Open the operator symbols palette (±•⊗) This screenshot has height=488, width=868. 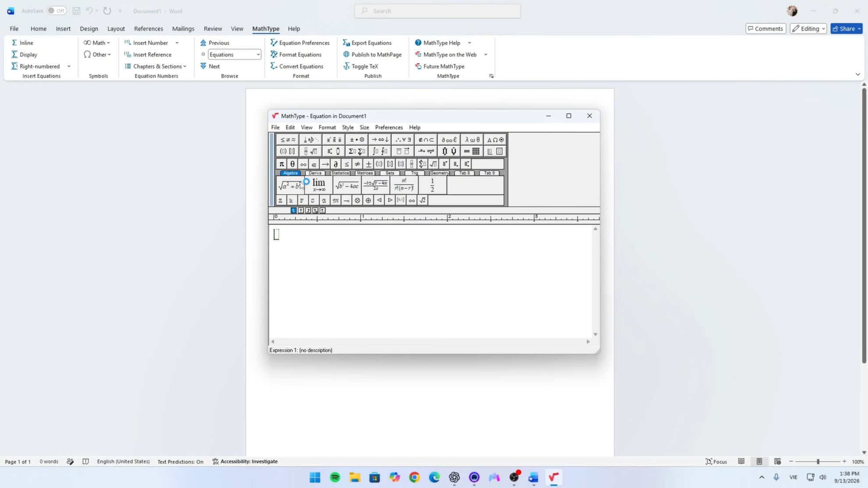(x=357, y=139)
